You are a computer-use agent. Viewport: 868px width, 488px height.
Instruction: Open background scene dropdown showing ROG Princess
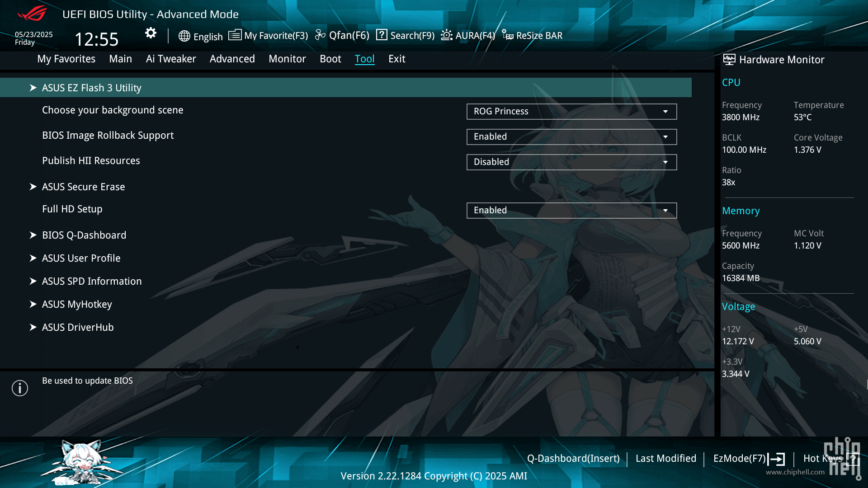[571, 112]
